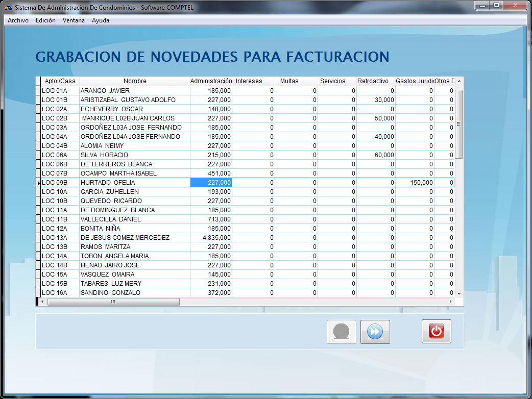
Task: Click the red power exit button
Action: 436,332
